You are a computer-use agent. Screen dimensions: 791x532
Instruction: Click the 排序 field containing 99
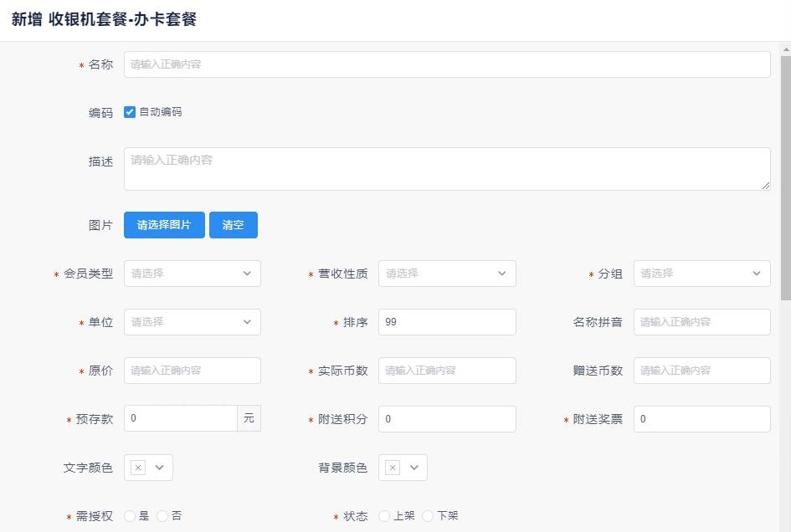(x=447, y=322)
